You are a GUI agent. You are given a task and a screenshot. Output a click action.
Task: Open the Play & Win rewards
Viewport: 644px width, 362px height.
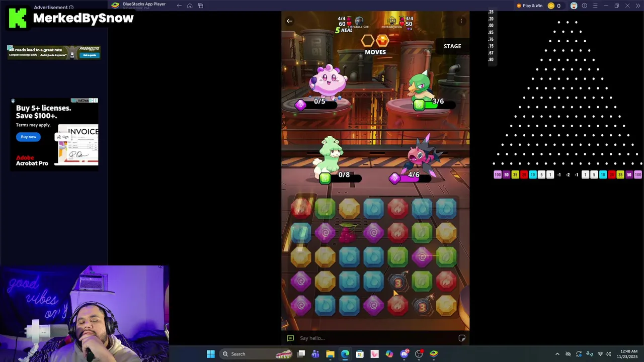(x=530, y=6)
